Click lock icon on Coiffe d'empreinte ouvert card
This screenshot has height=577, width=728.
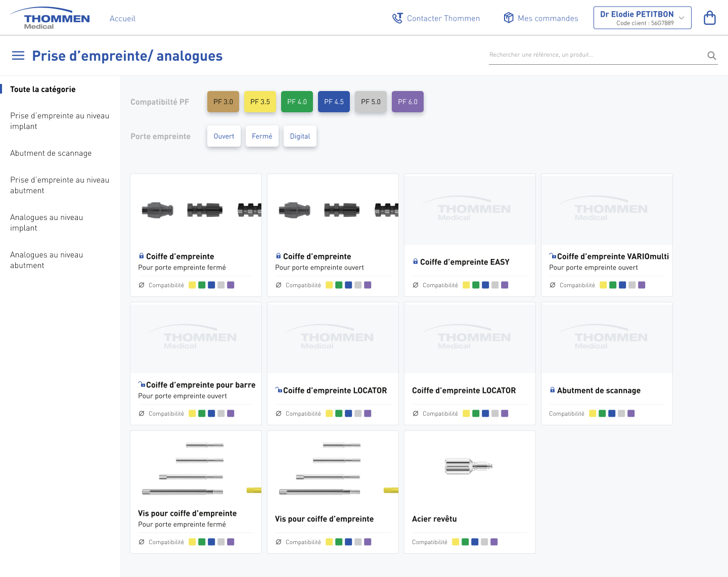279,256
